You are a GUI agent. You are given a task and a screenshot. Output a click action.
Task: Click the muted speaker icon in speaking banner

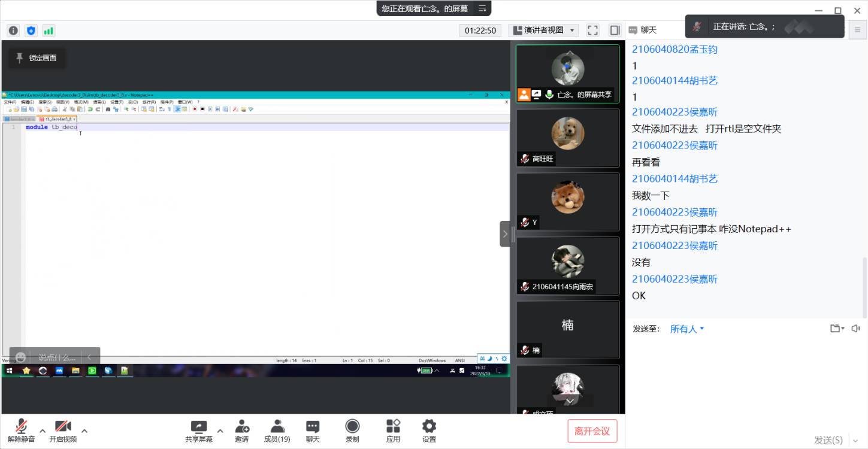tap(697, 26)
